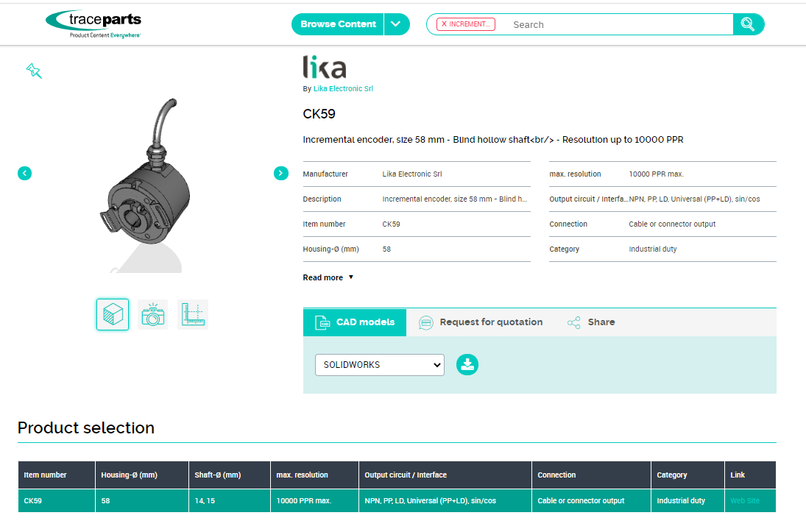This screenshot has width=806, height=532.
Task: Click the pin icon above product image
Action: coord(34,71)
